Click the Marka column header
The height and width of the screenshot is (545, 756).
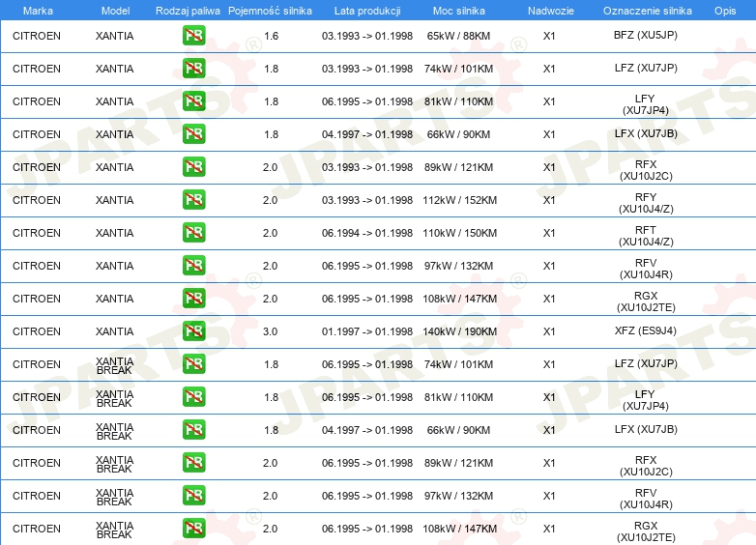(38, 11)
